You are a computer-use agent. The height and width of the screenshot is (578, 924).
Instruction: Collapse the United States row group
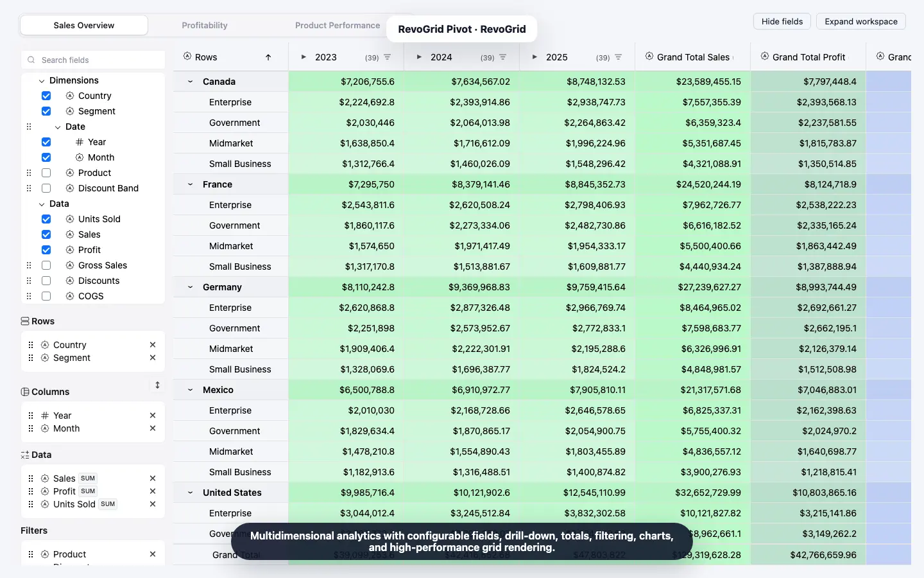(x=190, y=493)
